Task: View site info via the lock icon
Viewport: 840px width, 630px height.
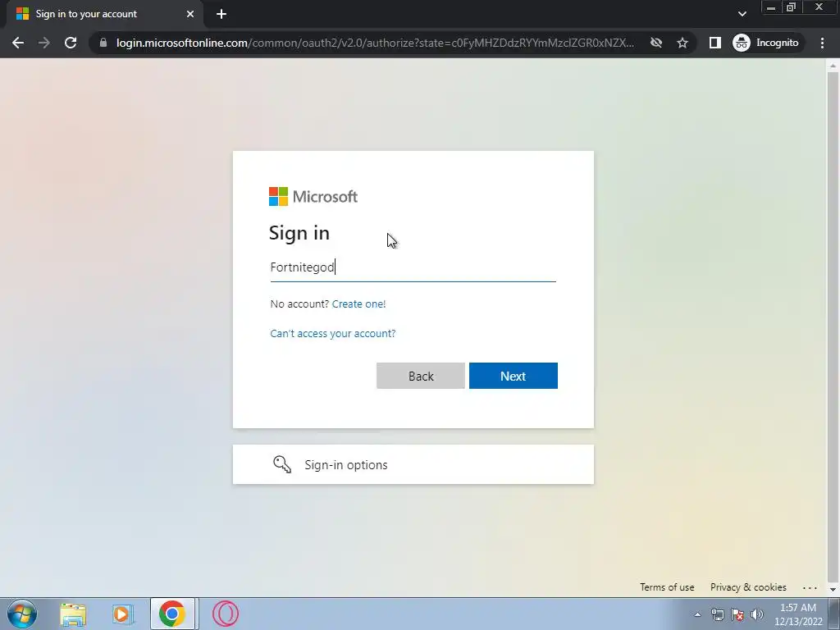Action: pos(103,43)
